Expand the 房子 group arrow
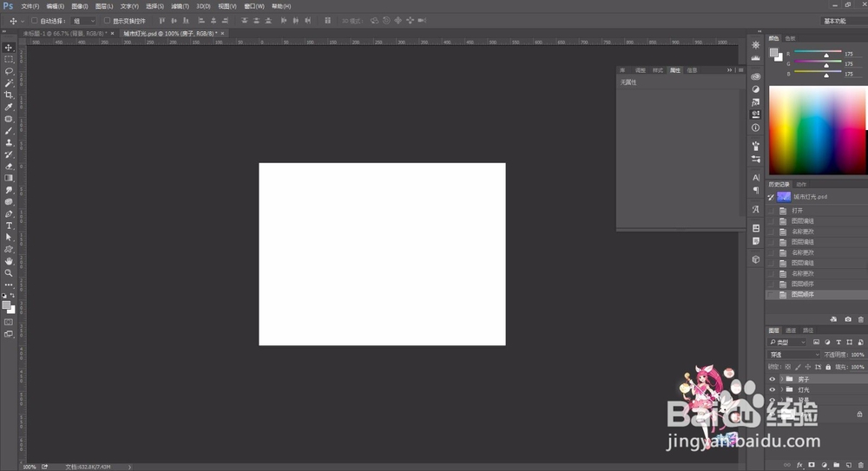Screen dimensions: 868x471 (782, 379)
